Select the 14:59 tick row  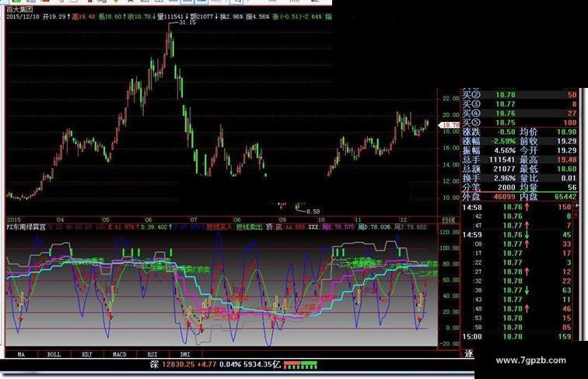click(x=517, y=235)
